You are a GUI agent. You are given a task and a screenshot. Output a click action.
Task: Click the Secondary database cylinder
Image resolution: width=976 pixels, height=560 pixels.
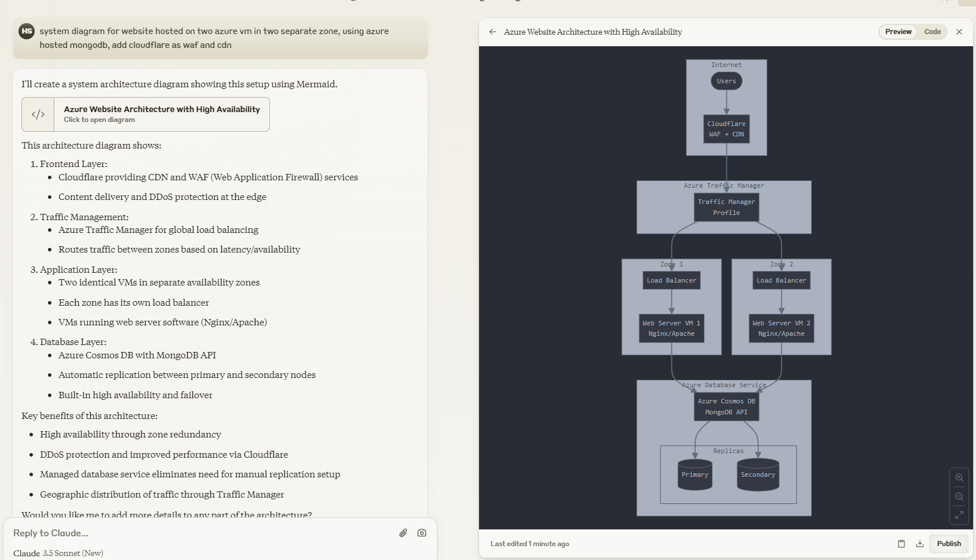coord(758,474)
